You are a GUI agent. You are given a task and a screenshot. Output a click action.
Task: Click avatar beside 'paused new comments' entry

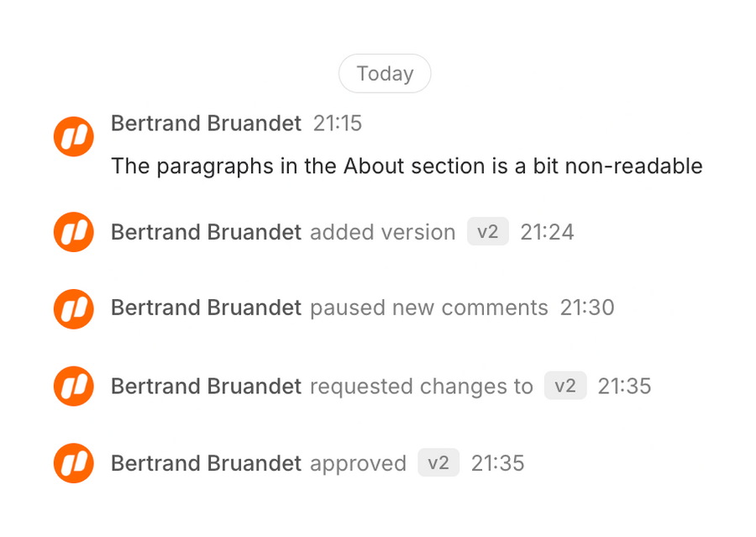click(74, 308)
